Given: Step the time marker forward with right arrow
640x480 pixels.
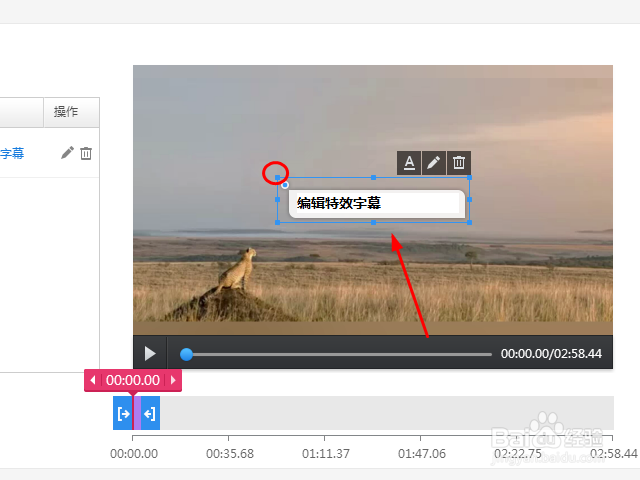Looking at the screenshot, I should coord(173,380).
